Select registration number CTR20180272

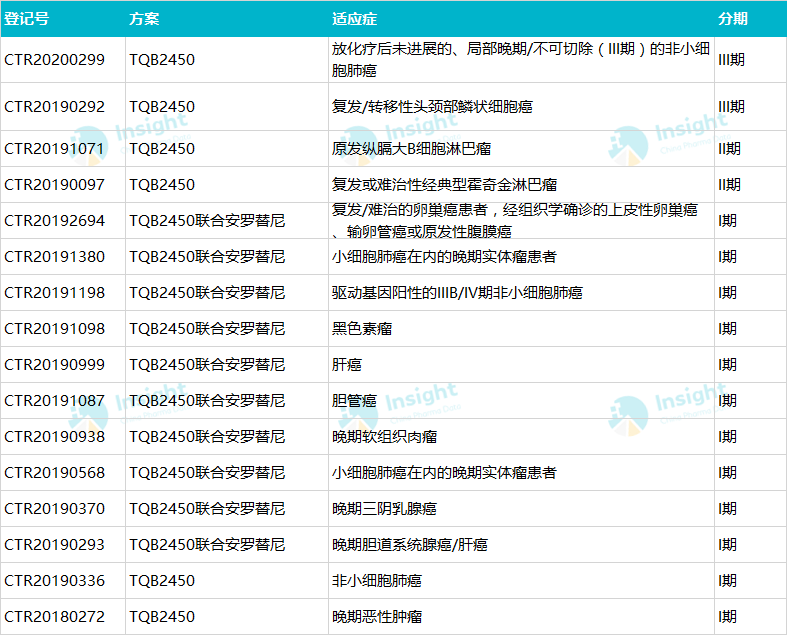(x=55, y=616)
